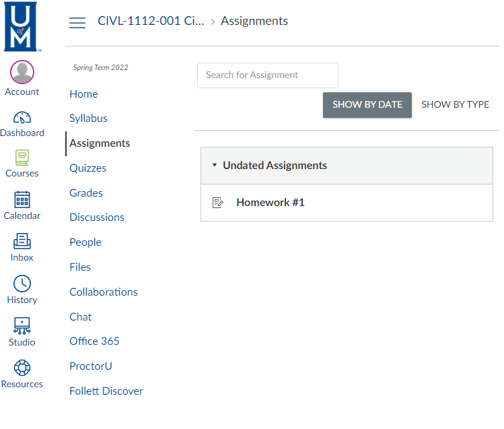Open the Inbox icon

pos(22,241)
